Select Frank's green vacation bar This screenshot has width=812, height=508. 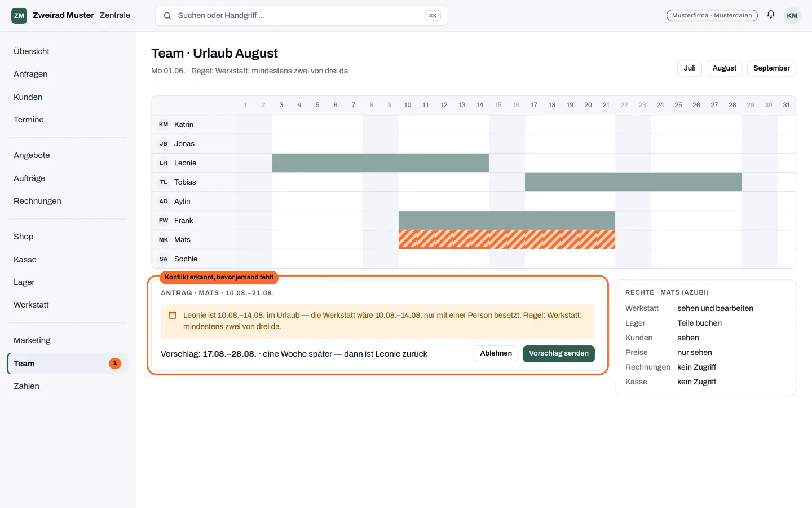tap(507, 220)
